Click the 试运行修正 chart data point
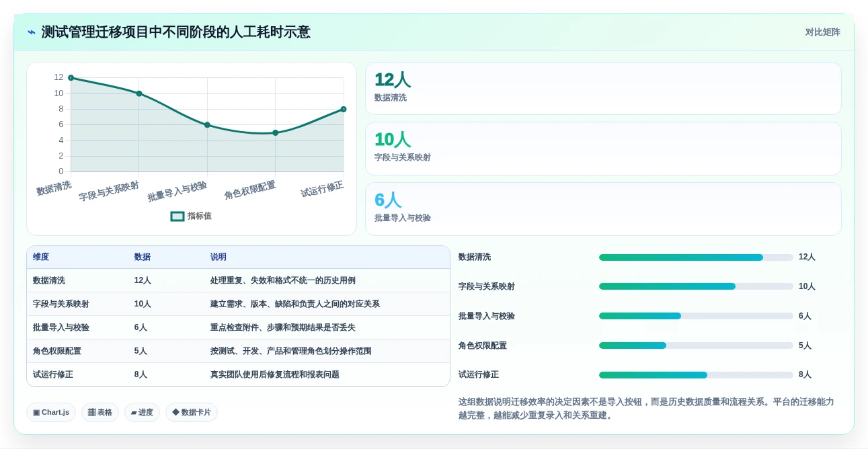Screen dimensions: 868x449 pos(344,109)
